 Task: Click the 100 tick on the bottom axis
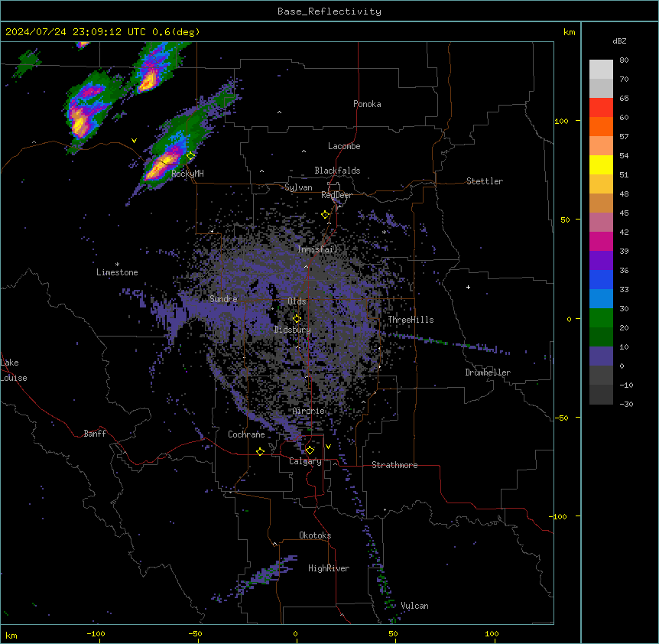(x=492, y=633)
